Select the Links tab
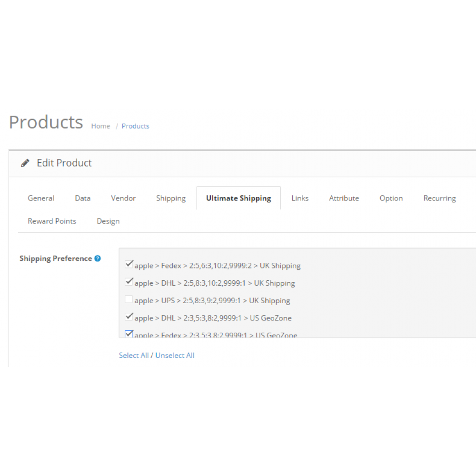Viewport: 476px width, 476px height. click(300, 198)
